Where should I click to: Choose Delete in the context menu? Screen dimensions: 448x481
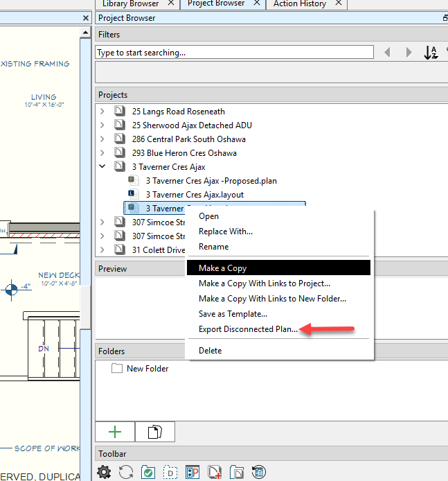click(210, 351)
